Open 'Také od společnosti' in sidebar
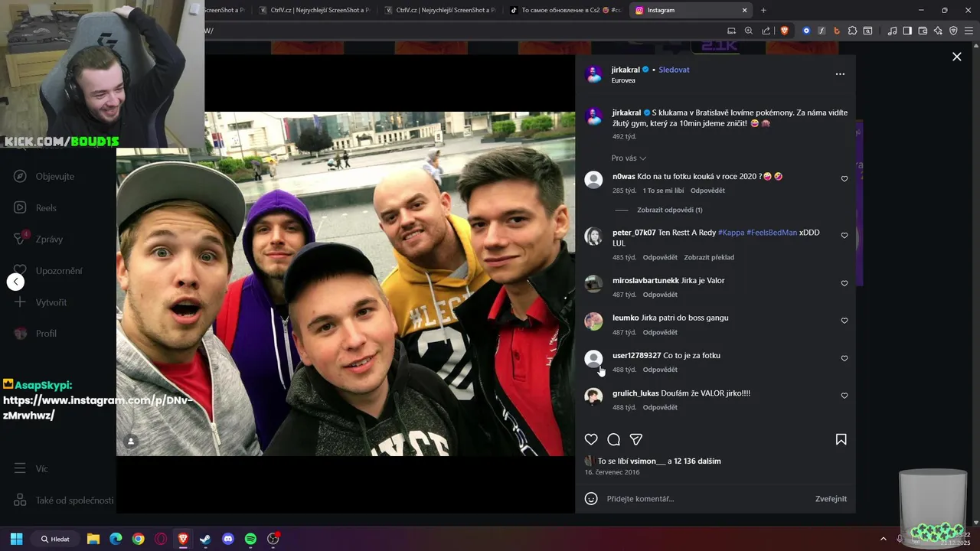The image size is (980, 551). [64, 500]
